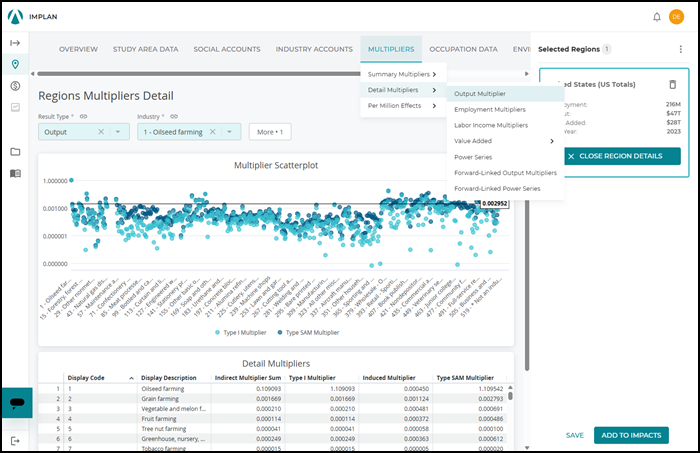Expand the Industry dropdown arrow
Screen dimensions: 700x453
tap(229, 132)
